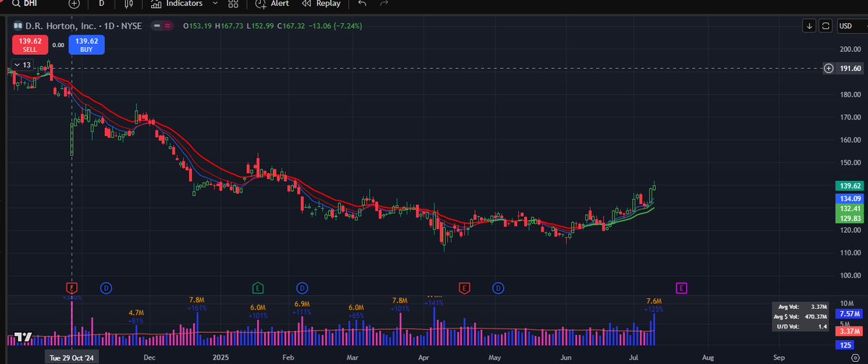This screenshot has height=364, width=868.
Task: Open the Indicators dialog
Action: click(x=177, y=4)
